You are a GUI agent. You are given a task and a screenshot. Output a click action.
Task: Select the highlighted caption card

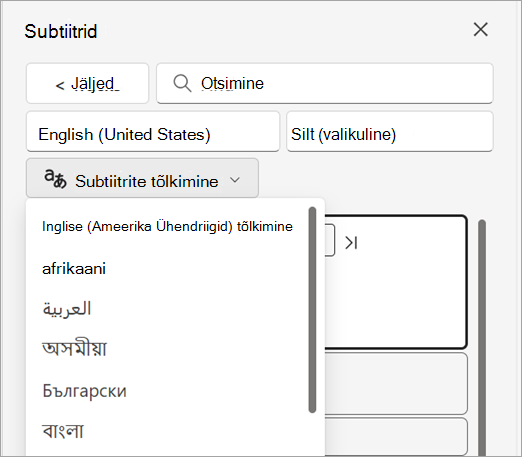click(x=396, y=282)
